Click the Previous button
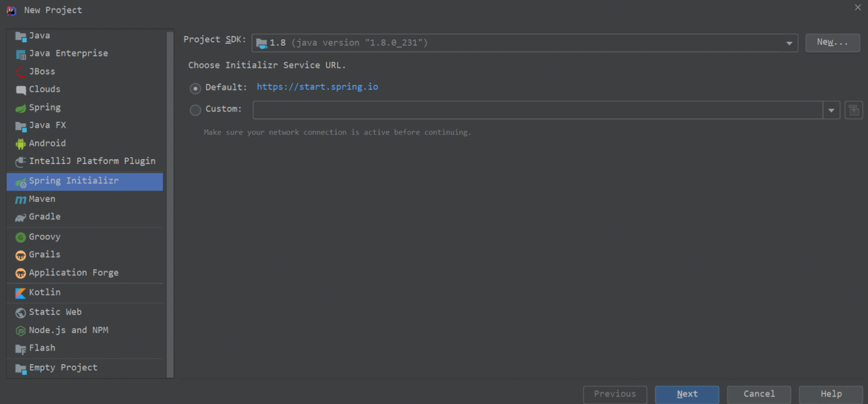The height and width of the screenshot is (404, 868). [615, 394]
